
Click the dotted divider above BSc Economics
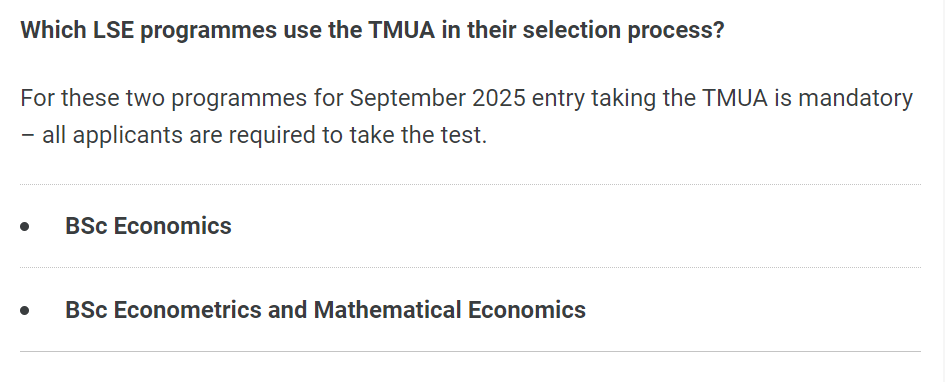click(x=470, y=184)
